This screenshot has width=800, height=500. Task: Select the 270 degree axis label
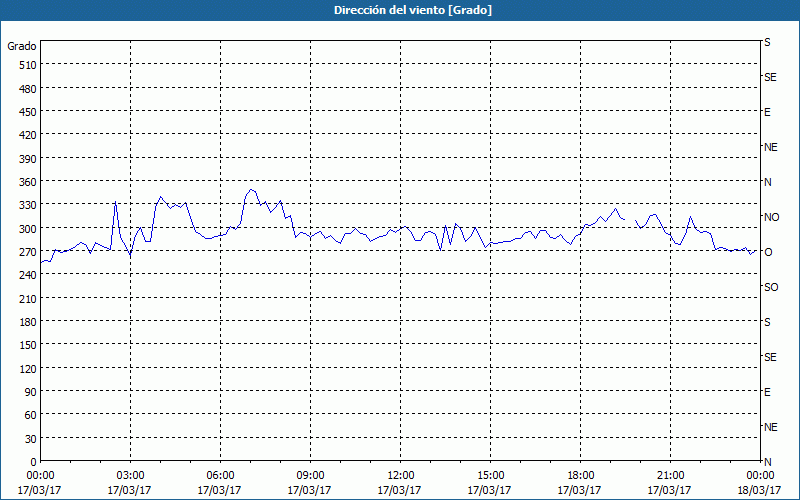(28, 252)
